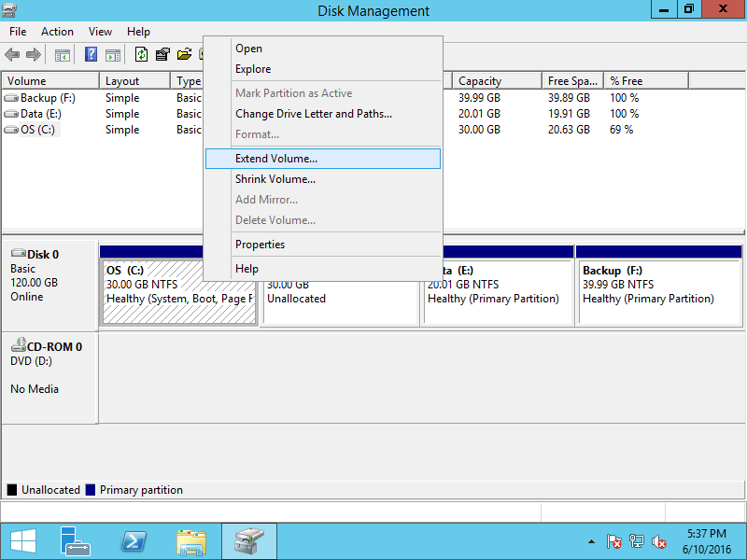Viewport: 747px width, 560px height.
Task: Click the Show/Hide Console Tree icon
Action: pos(62,55)
